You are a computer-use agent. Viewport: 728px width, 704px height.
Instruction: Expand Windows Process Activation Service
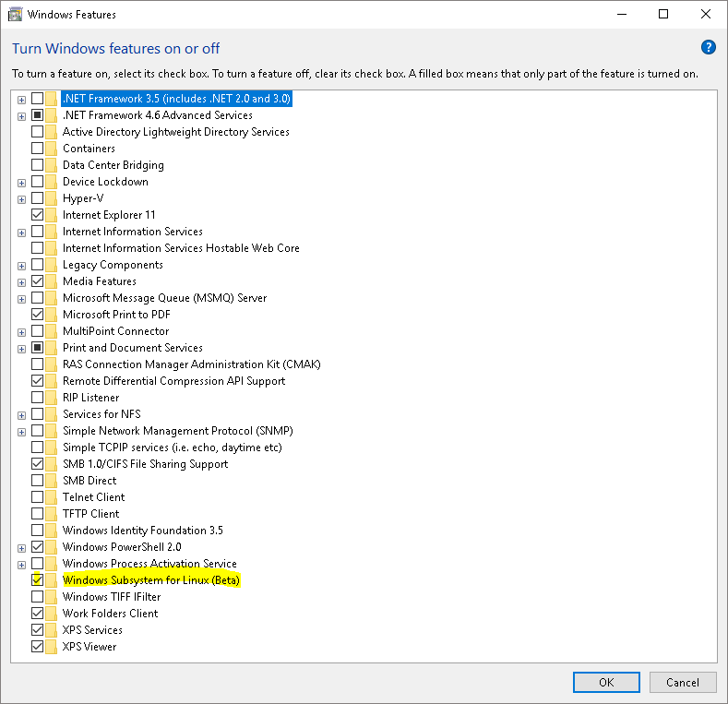(x=21, y=566)
